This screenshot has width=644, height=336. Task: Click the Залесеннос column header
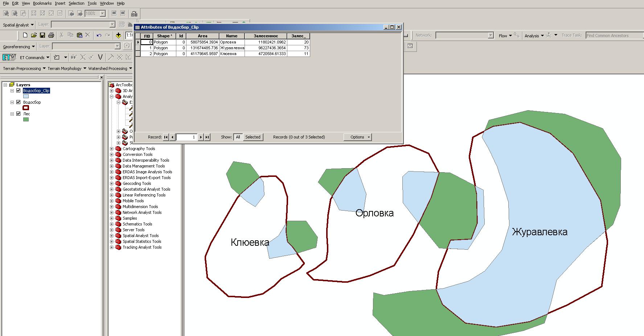coord(266,36)
